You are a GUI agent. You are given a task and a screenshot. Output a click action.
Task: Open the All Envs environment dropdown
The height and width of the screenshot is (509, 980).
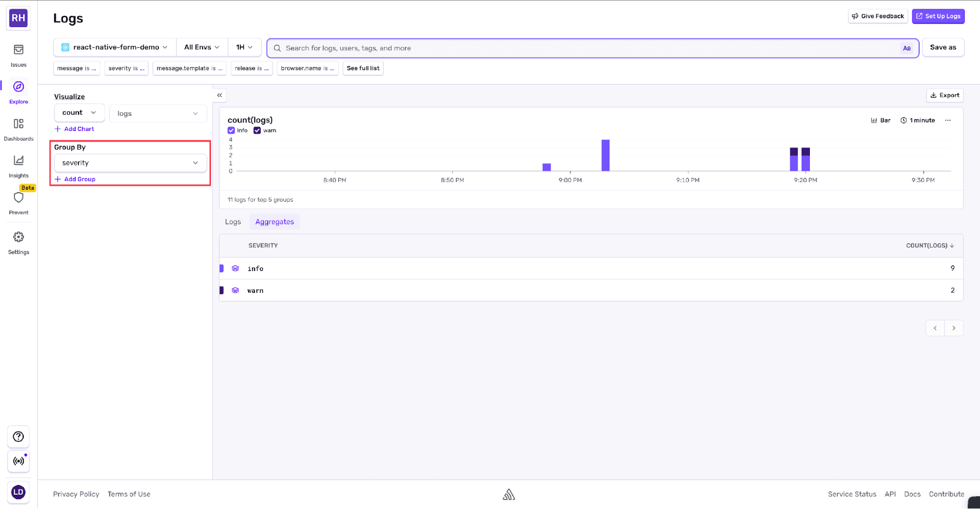tap(201, 47)
